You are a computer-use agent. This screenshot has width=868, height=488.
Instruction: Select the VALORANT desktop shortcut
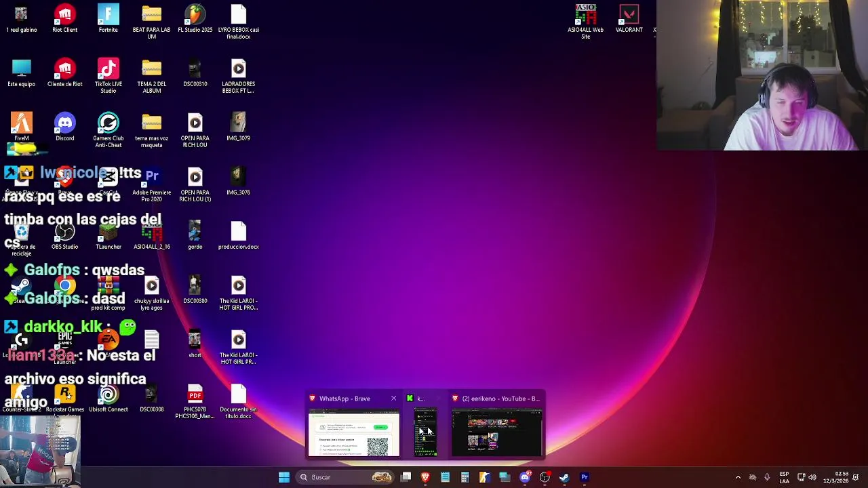coord(629,19)
